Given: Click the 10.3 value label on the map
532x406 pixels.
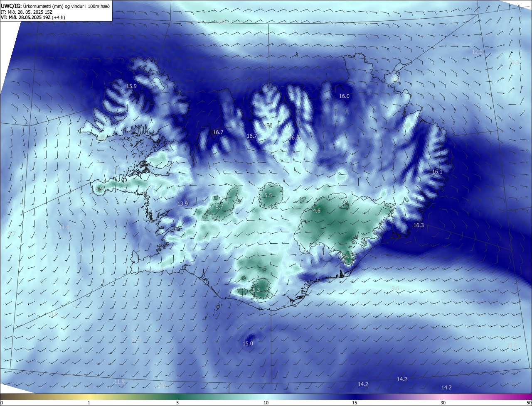Looking at the screenshot, I should coord(514,62).
